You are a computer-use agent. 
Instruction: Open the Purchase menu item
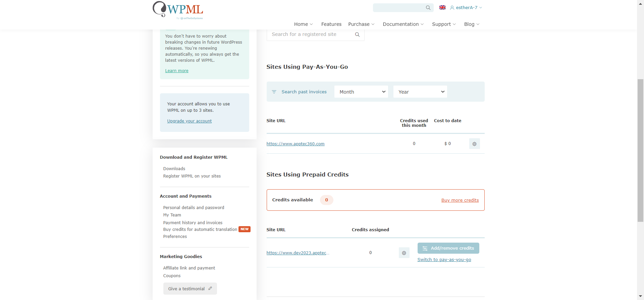coord(359,24)
